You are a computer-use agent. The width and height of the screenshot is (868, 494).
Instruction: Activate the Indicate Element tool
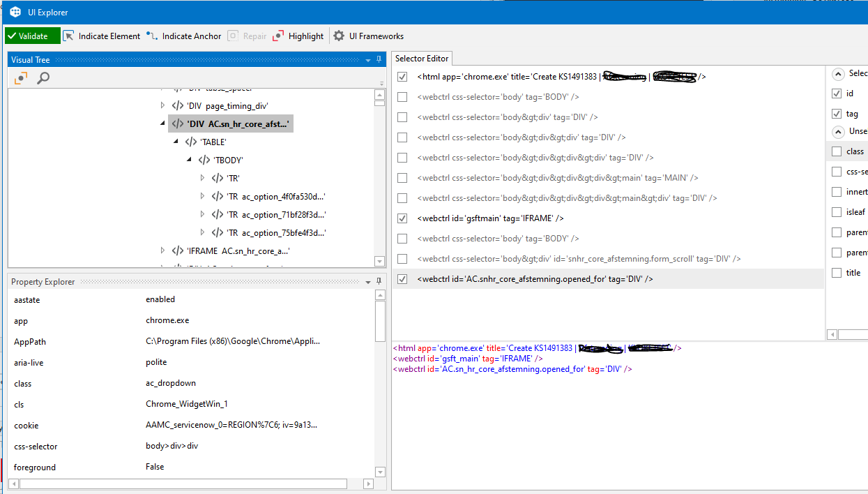click(102, 36)
